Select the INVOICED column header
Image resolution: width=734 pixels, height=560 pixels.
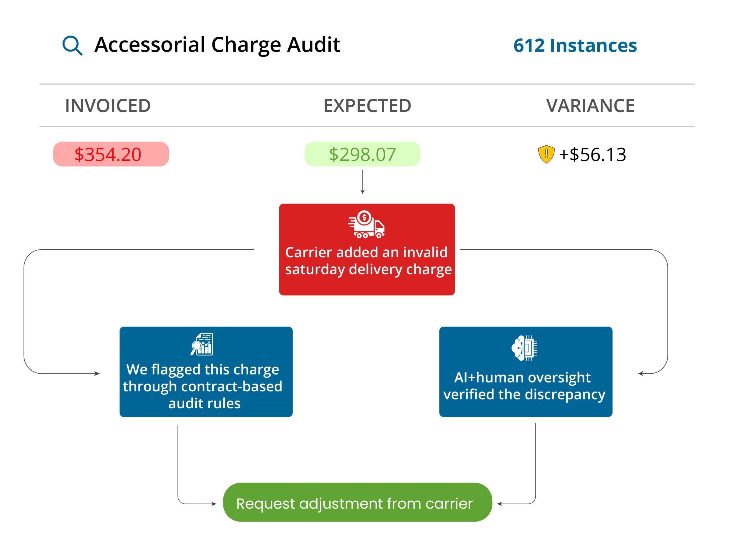pos(108,106)
